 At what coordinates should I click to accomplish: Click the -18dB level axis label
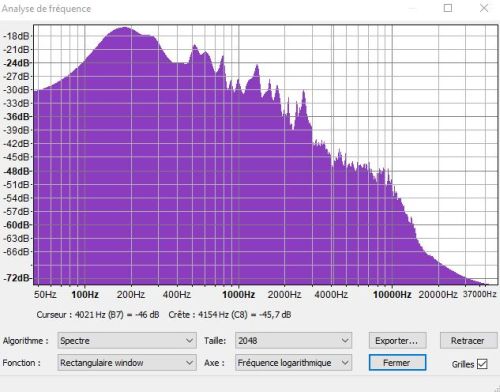coord(17,36)
